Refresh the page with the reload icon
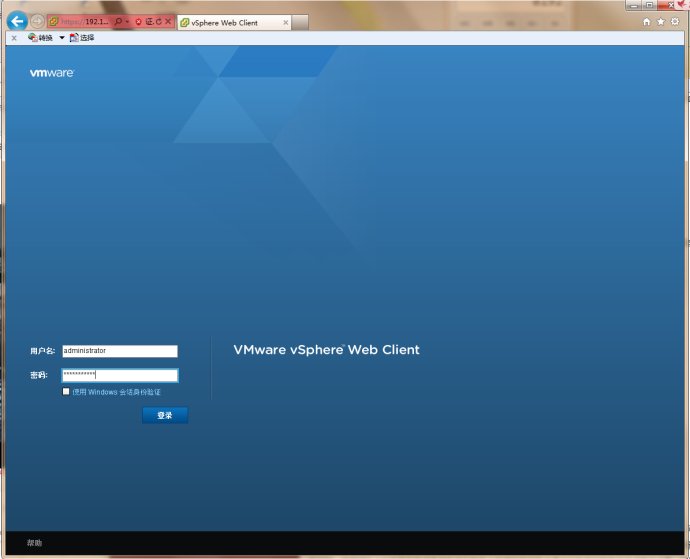 click(158, 22)
